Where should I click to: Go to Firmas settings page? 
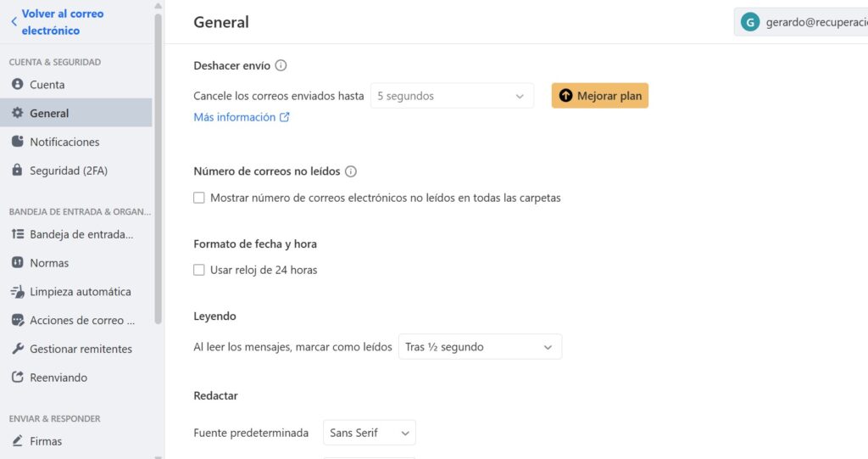tap(46, 441)
